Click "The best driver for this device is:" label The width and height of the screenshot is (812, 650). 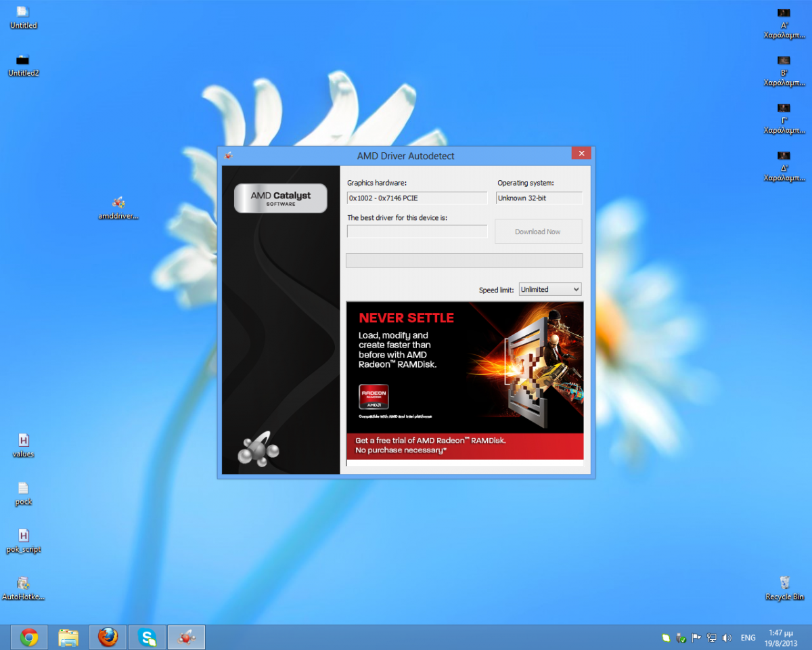(x=397, y=218)
